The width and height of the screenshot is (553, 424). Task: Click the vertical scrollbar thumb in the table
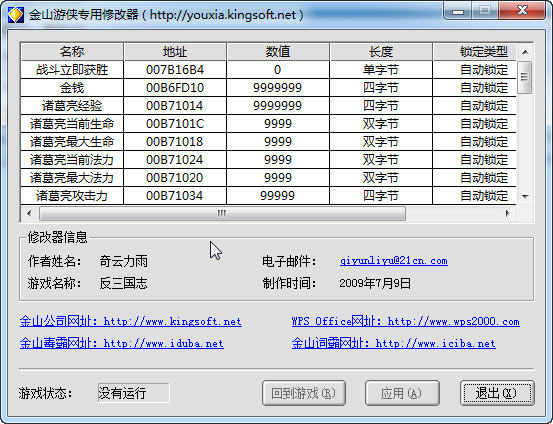[x=525, y=77]
